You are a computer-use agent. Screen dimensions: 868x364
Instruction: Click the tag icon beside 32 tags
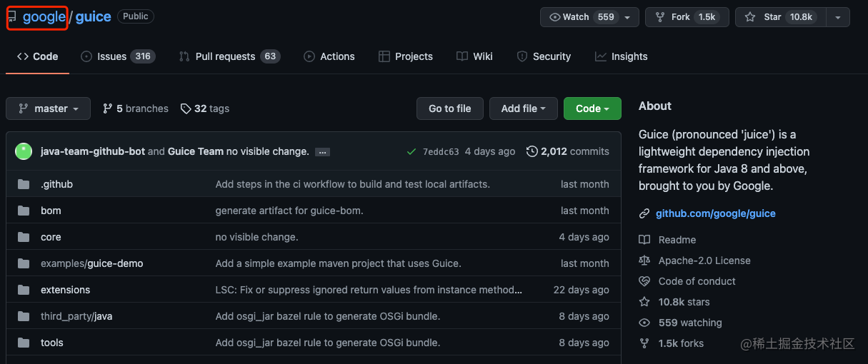click(x=186, y=108)
